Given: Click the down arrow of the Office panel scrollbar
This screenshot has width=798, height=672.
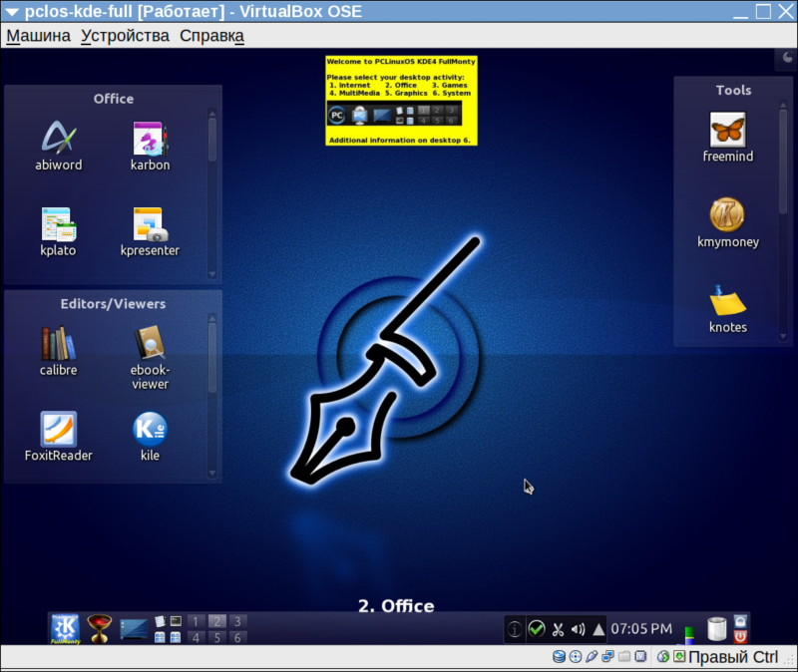Looking at the screenshot, I should tap(212, 274).
